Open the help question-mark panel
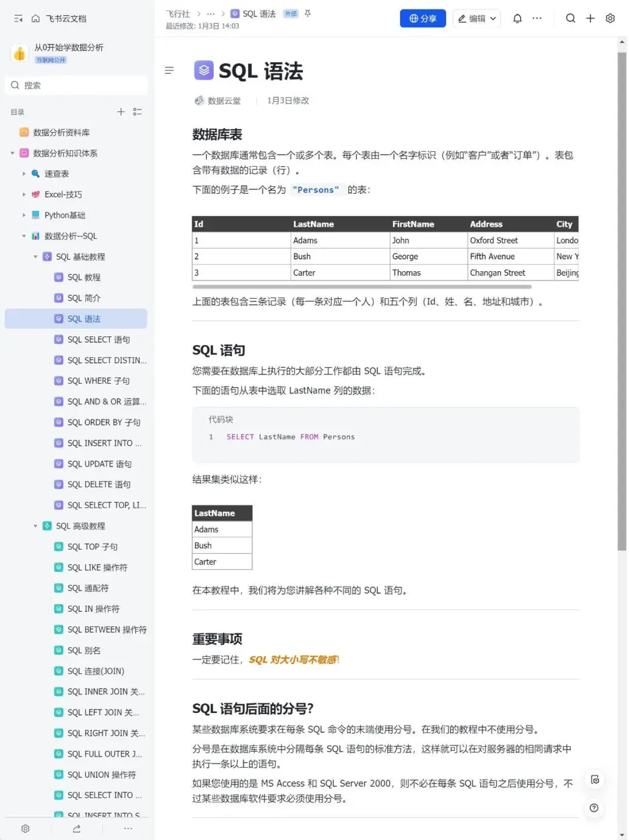The width and height of the screenshot is (629, 840). [594, 808]
